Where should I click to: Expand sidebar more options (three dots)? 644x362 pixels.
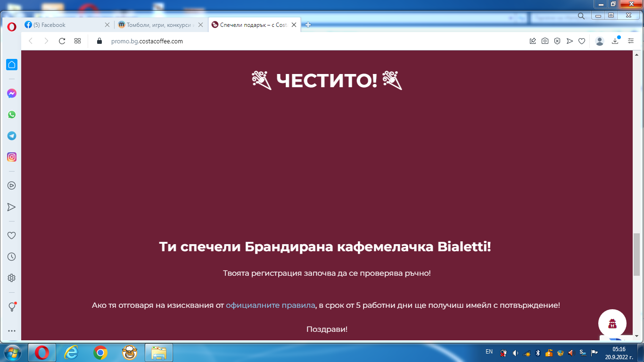click(x=12, y=331)
